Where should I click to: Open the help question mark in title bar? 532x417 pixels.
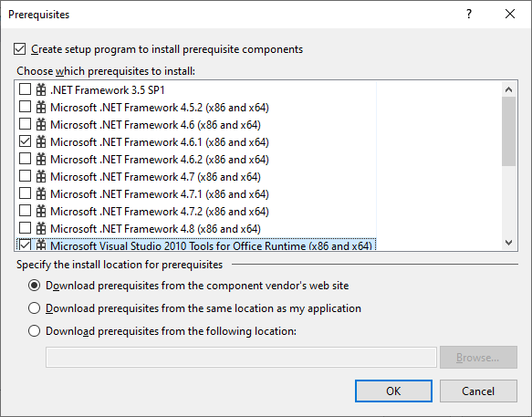[469, 14]
